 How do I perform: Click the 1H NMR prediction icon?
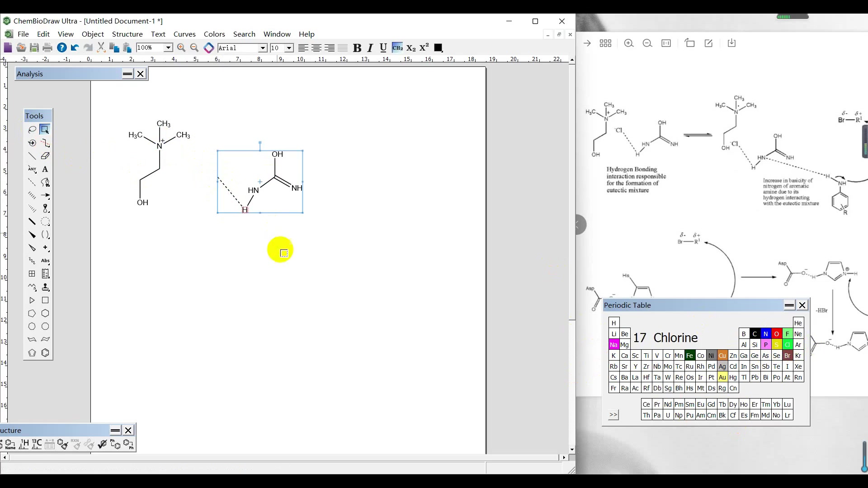click(24, 444)
